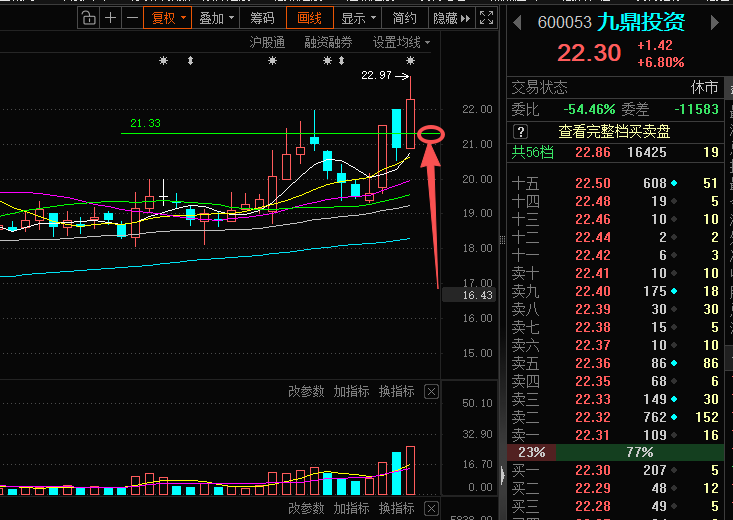The height and width of the screenshot is (520, 733).
Task: Click buy-two price 22.29
Action: click(x=593, y=488)
